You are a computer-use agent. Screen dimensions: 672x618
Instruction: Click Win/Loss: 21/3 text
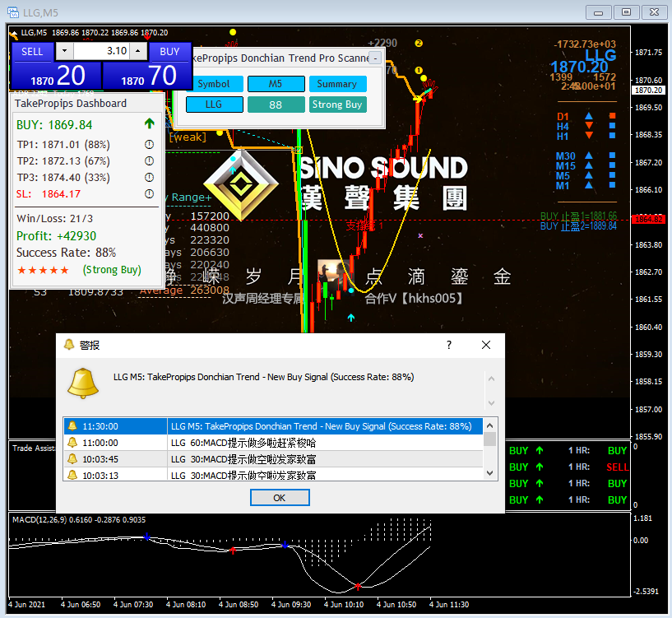point(54,219)
